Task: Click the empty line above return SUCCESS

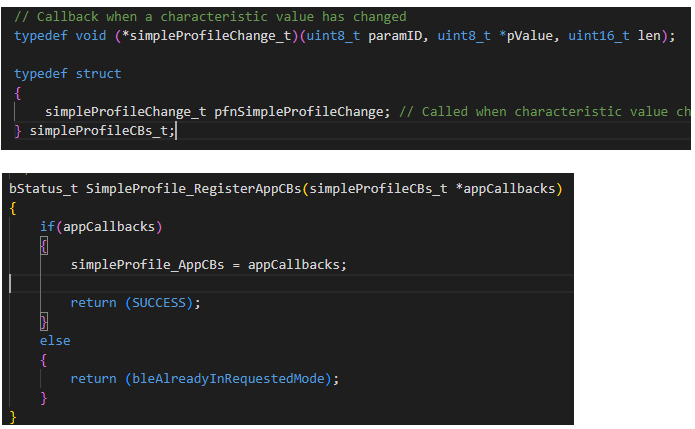Action: click(x=200, y=284)
